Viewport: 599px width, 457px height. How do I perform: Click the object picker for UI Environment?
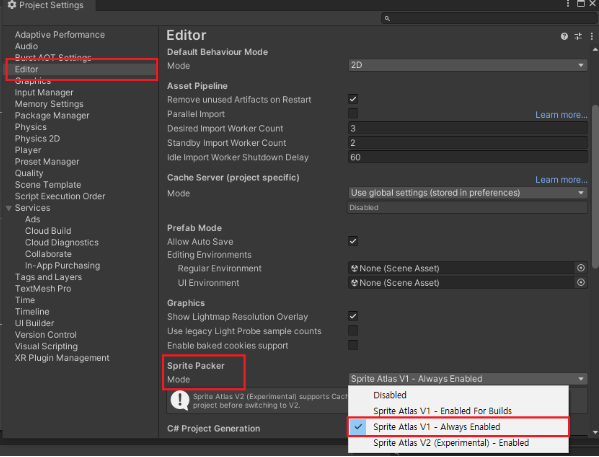[x=581, y=282]
